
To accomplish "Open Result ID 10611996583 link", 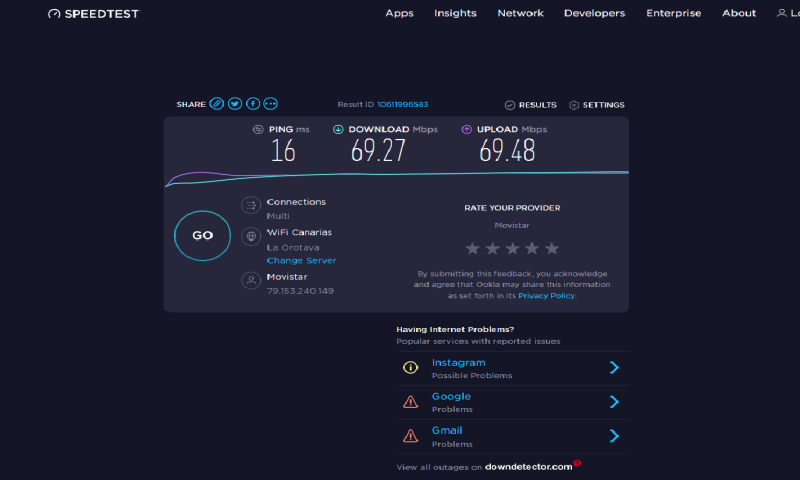I will [403, 105].
